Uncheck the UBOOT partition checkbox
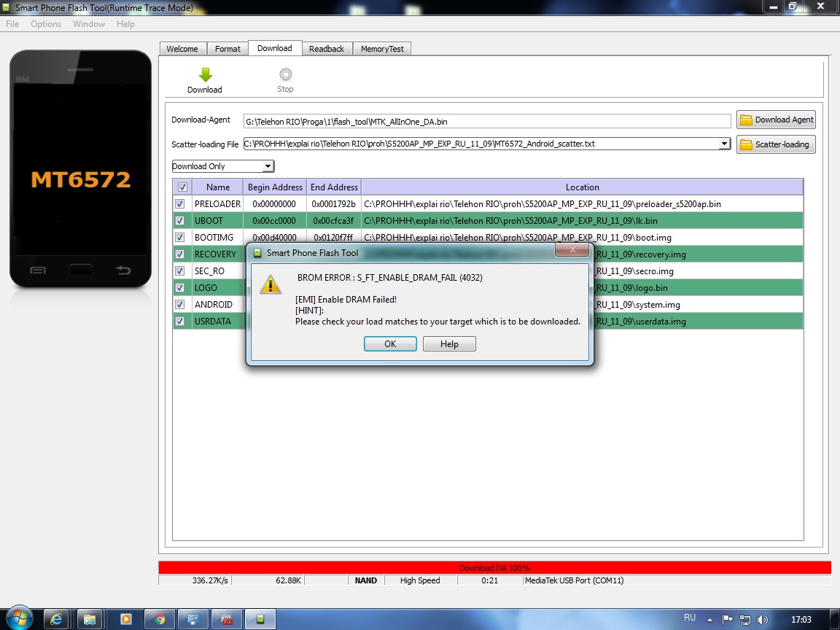Viewport: 840px width, 630px height. (180, 221)
